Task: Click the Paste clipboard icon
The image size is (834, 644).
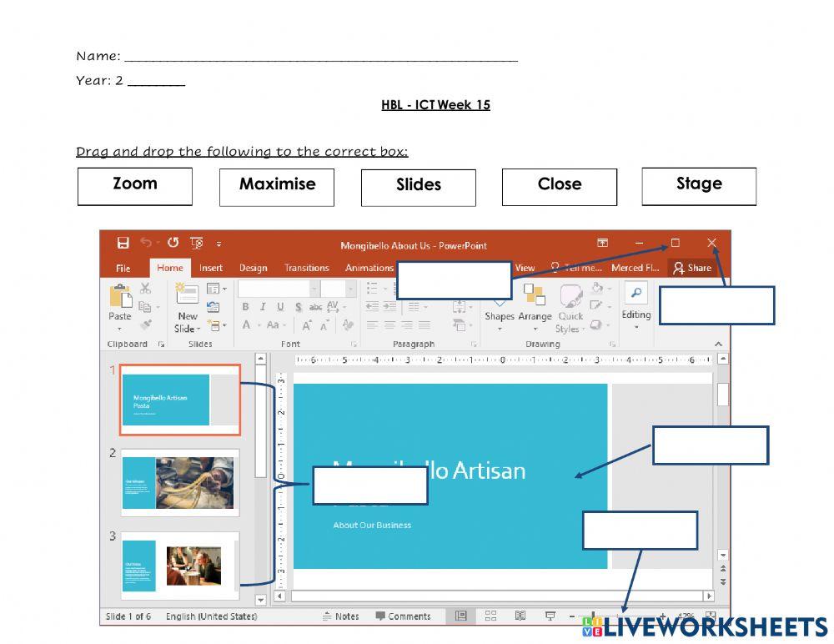Action: [x=120, y=296]
